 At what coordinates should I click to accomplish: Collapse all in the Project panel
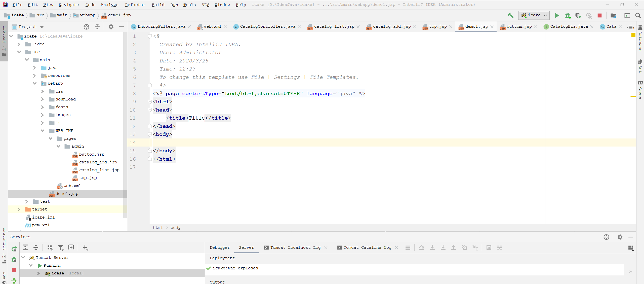pos(97,27)
